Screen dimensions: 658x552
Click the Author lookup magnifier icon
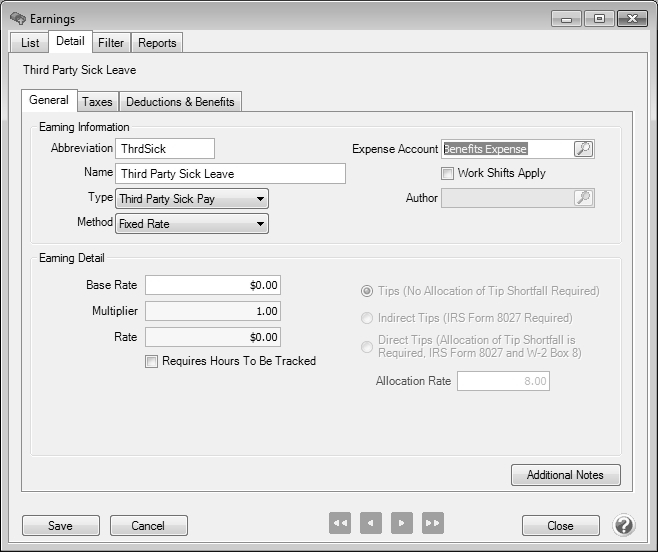(x=583, y=198)
